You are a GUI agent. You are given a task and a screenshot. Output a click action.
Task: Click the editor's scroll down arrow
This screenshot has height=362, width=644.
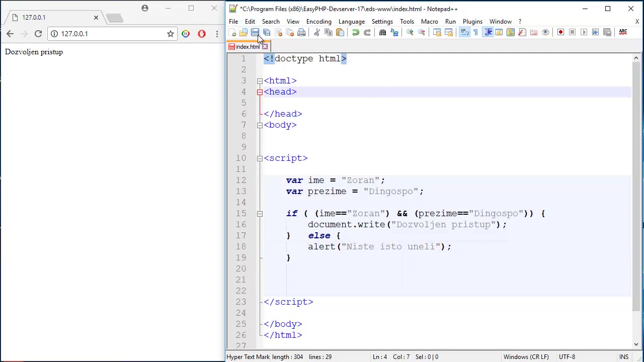point(636,344)
